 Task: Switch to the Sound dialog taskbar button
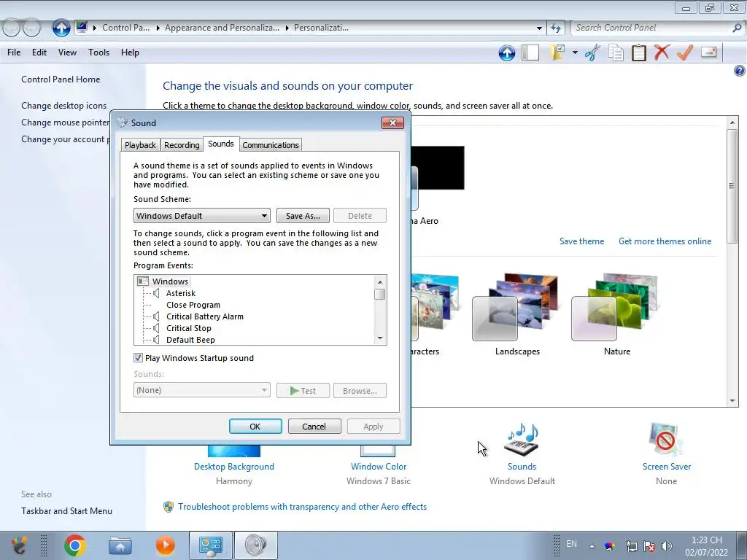256,545
